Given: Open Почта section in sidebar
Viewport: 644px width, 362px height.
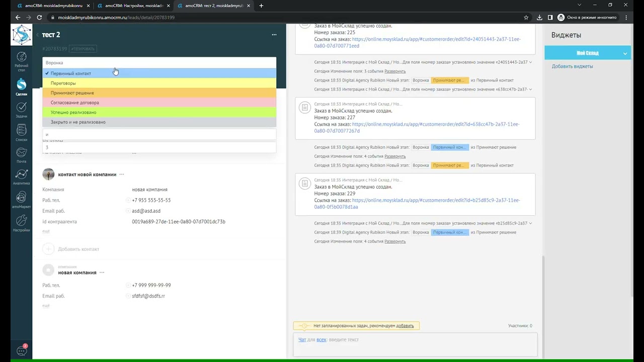Looking at the screenshot, I should pos(21,155).
